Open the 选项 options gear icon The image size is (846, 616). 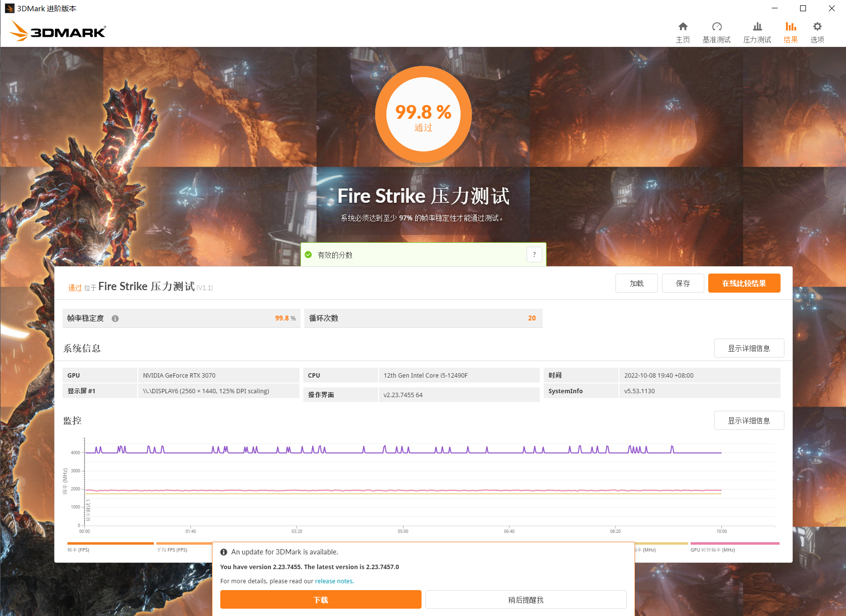tap(817, 26)
